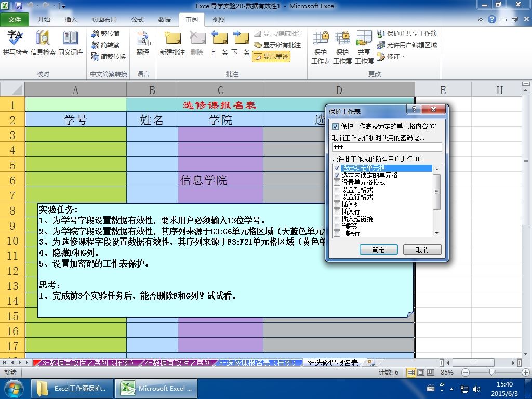Add a comment with 新建批注
Viewport: 532px width, 399px height.
click(172, 43)
